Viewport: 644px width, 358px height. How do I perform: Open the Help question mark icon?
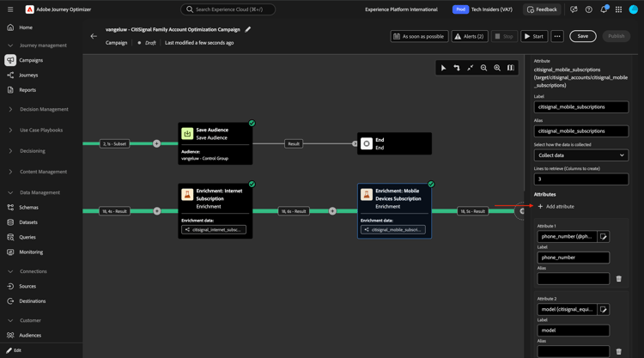[588, 9]
